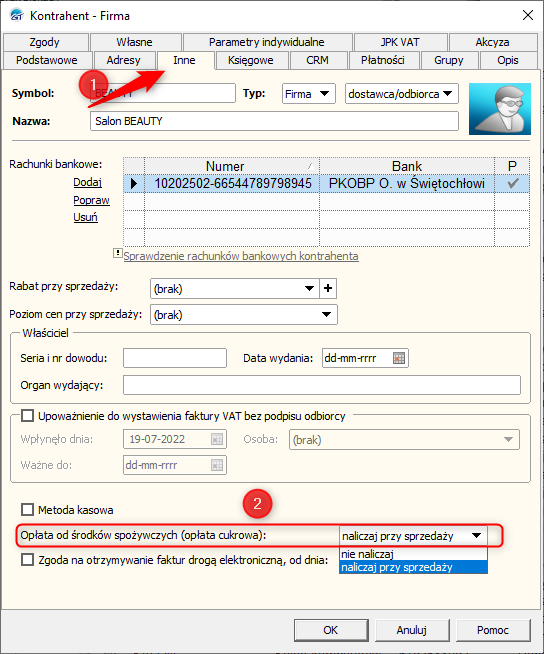Switch to the Podstawowe tab

coord(47,60)
